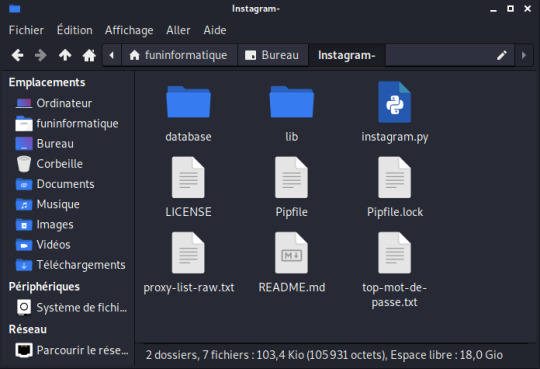Go to home folder via house icon
The width and height of the screenshot is (540, 369).
pos(89,55)
